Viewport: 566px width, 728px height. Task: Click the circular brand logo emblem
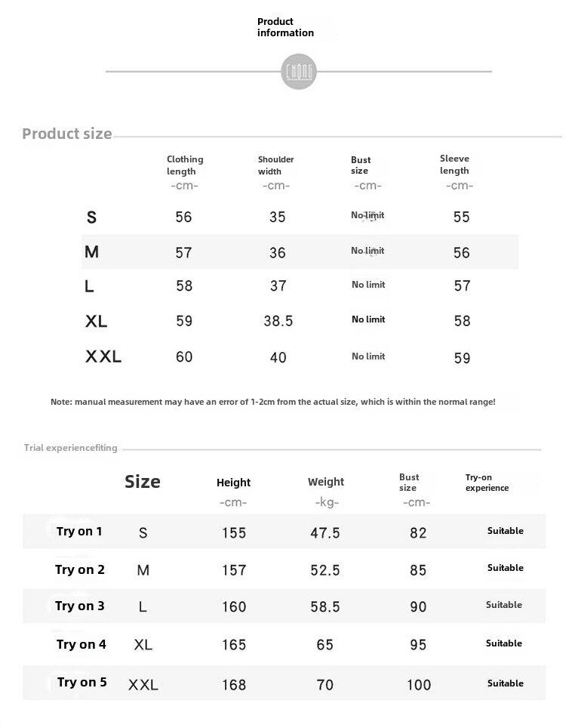tap(299, 72)
